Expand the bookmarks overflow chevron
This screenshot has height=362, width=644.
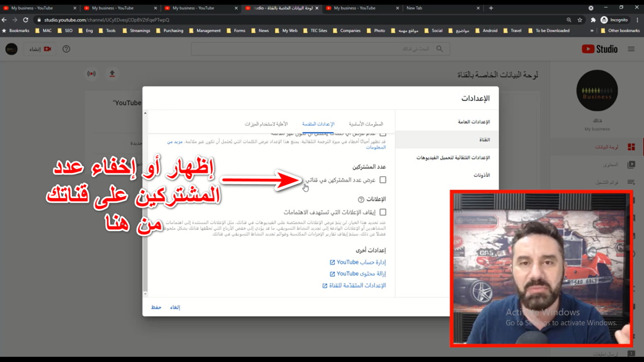[592, 30]
